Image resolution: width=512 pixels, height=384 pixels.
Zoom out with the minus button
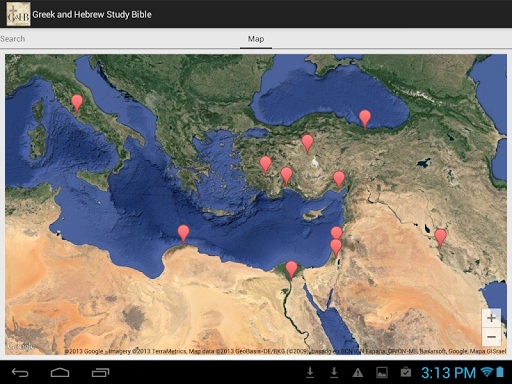(x=491, y=337)
